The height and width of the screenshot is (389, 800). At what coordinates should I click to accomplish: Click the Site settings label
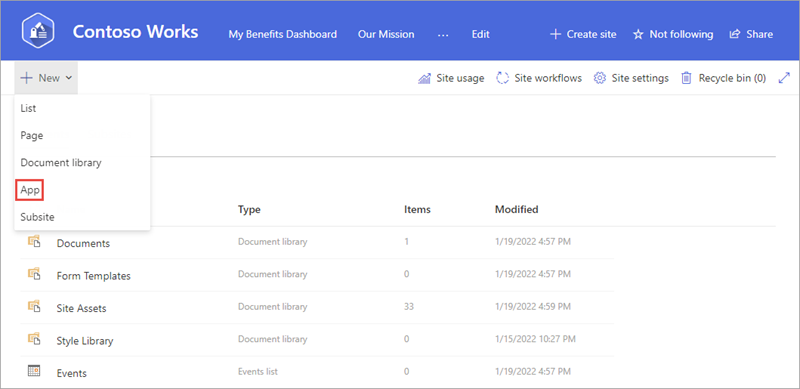(640, 78)
